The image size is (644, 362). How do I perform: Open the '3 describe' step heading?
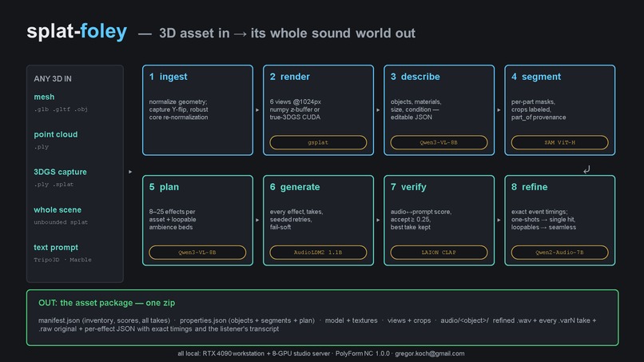click(415, 77)
